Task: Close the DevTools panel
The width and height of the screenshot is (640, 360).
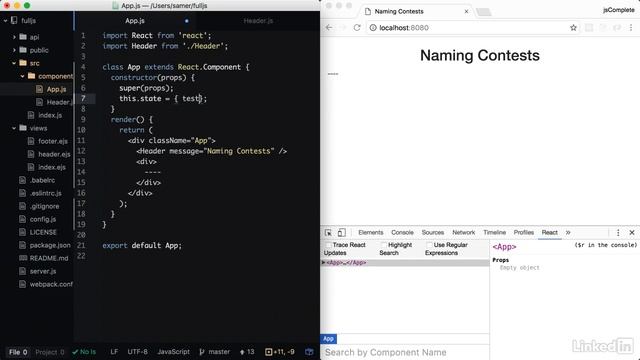Action: coord(632,232)
